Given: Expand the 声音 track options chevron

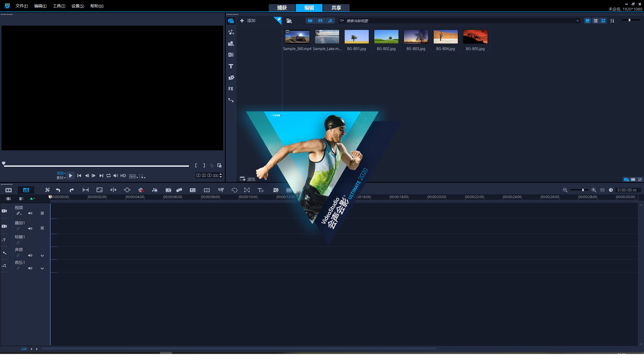Looking at the screenshot, I should [42, 256].
